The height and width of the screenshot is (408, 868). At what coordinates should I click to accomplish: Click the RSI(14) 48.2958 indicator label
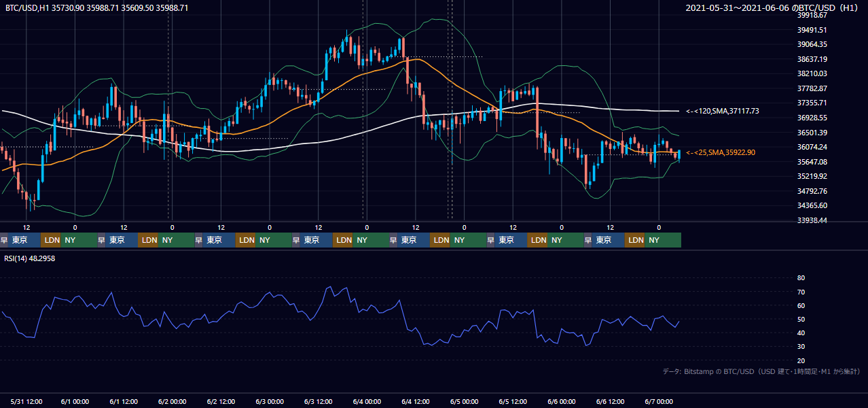(30, 258)
